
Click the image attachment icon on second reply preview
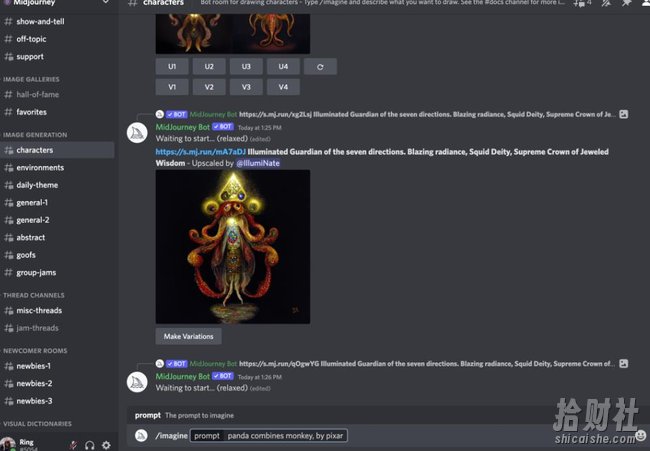click(x=623, y=364)
